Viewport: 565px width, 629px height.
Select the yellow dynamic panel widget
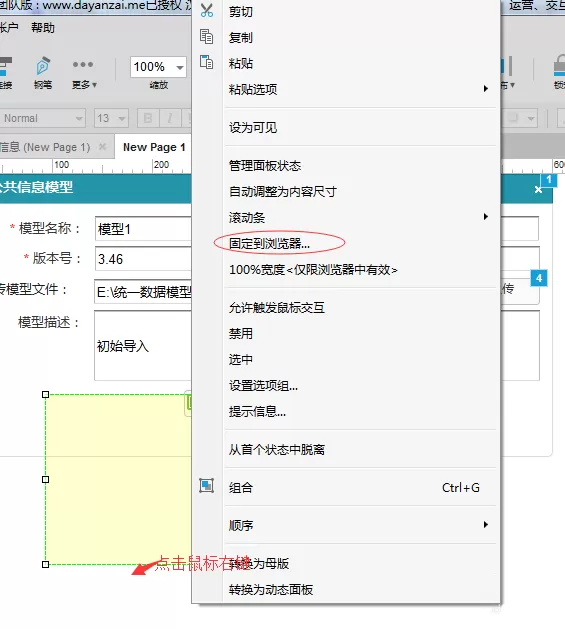point(118,479)
